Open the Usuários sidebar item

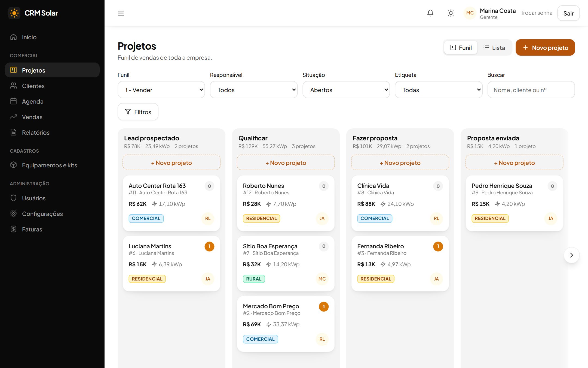coord(52,198)
